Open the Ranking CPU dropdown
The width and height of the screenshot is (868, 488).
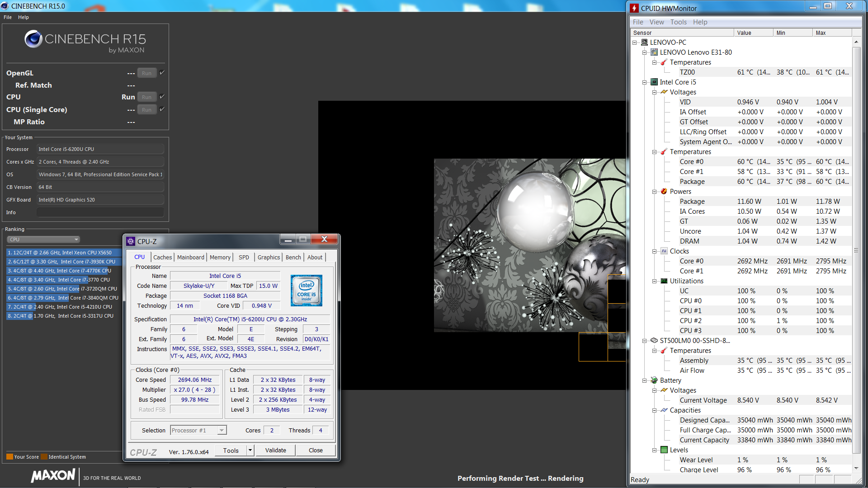tap(43, 239)
